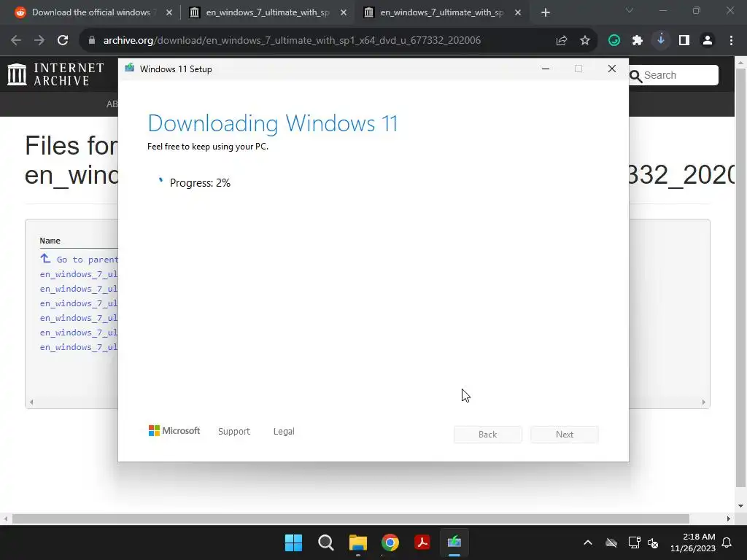Screen dimensions: 747x560
Task: Click the Legal link in Windows 11 Setup
Action: click(284, 432)
